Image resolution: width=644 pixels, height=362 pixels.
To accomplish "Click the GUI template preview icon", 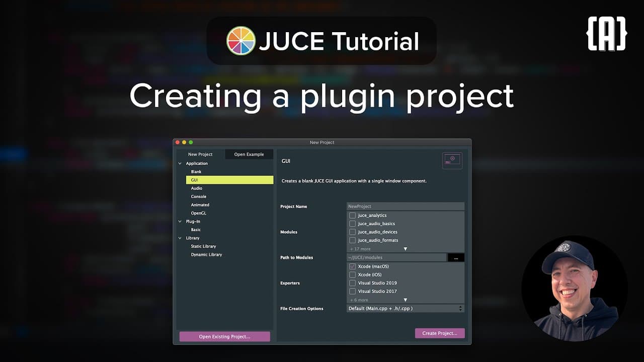I will click(452, 161).
